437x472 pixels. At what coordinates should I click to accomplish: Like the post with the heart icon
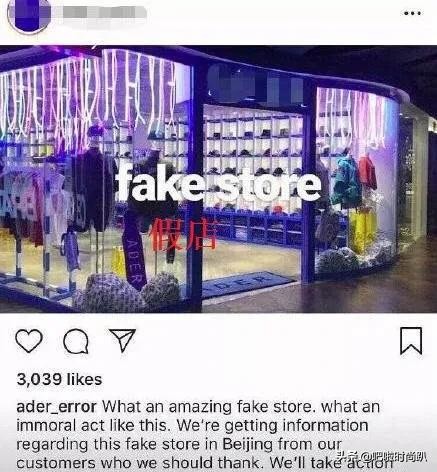point(29,341)
